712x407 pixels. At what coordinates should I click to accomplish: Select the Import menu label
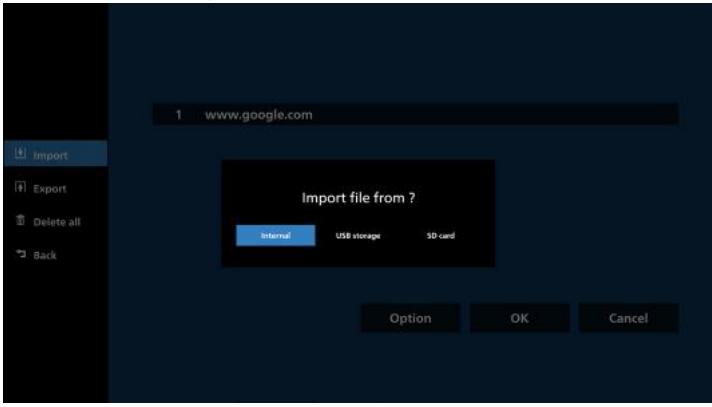pyautogui.click(x=50, y=155)
